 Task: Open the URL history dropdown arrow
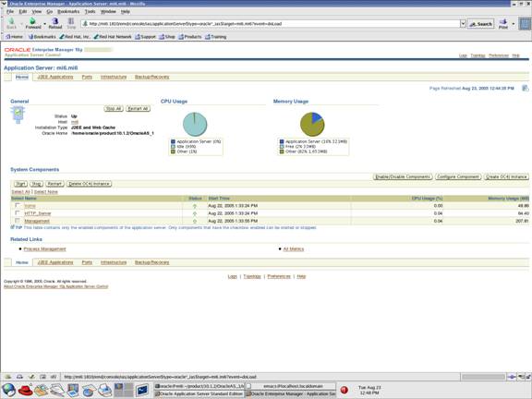point(463,24)
